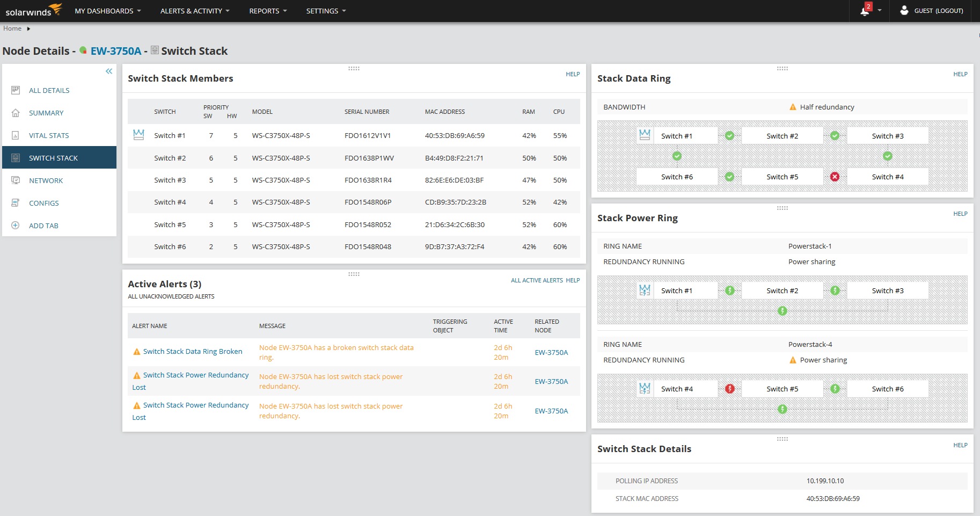Open the Configs tab
Screen dimensions: 980x516
(x=44, y=203)
